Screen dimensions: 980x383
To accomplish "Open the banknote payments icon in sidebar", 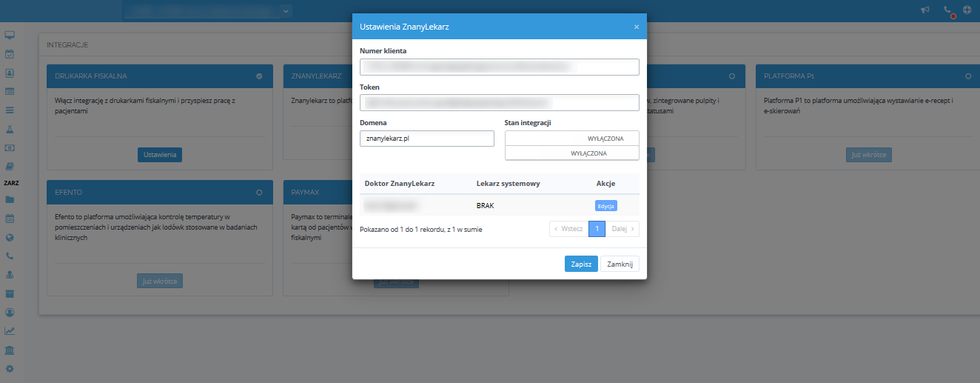I will (10, 147).
